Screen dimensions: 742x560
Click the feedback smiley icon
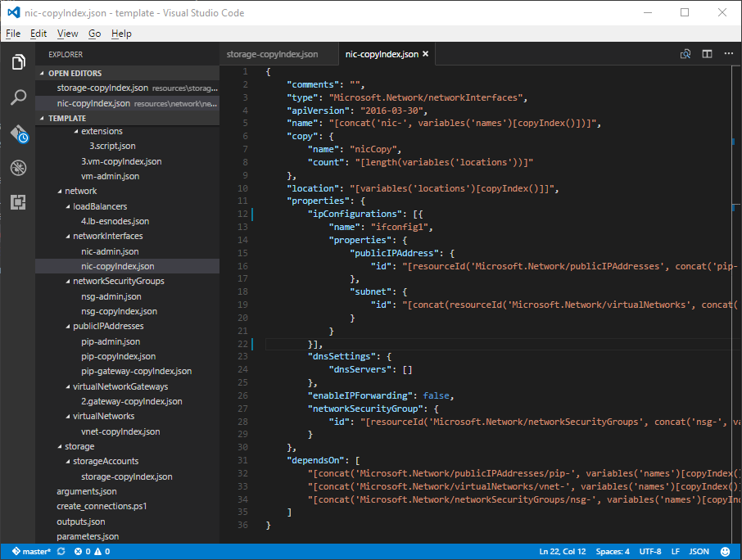pyautogui.click(x=725, y=552)
